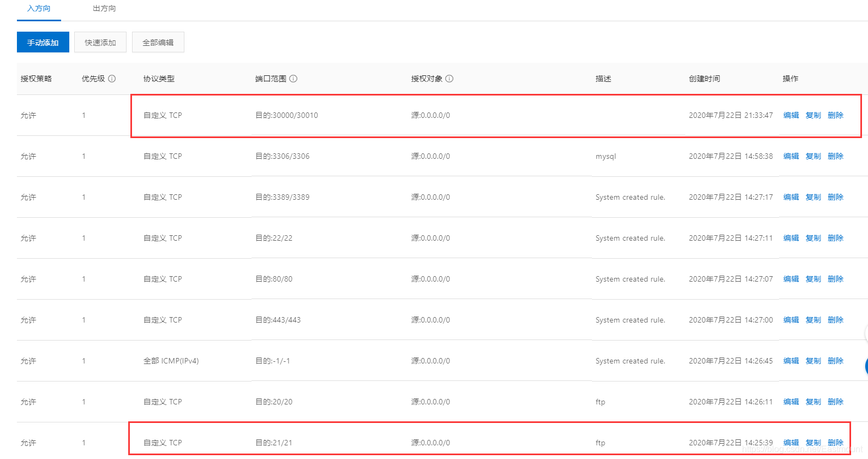Edit the 80/80 rule
This screenshot has height=459, width=868.
point(791,279)
